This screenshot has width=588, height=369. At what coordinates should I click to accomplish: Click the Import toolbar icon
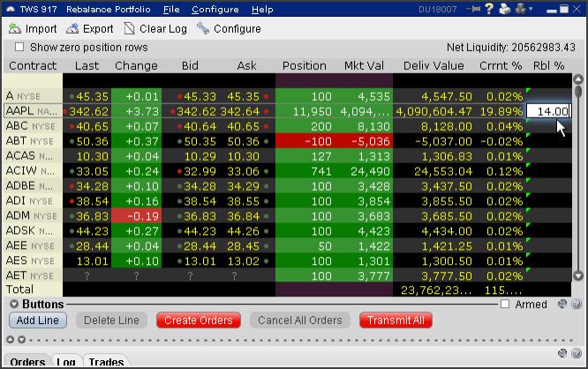15,28
